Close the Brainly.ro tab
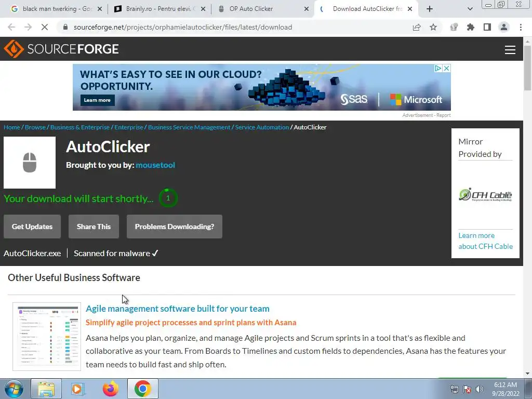Viewport: 532px width, 399px height. [x=203, y=9]
